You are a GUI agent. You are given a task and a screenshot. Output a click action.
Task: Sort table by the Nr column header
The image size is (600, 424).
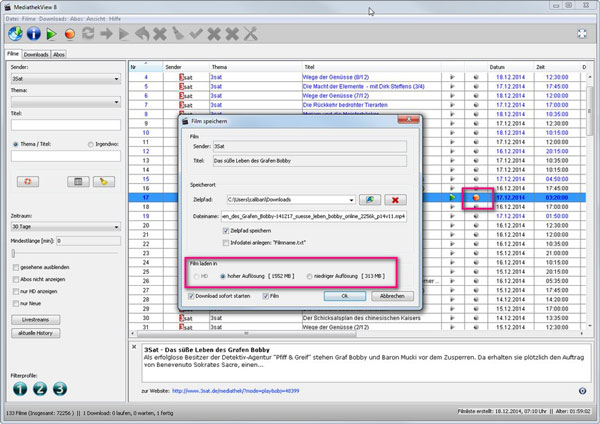(146, 67)
